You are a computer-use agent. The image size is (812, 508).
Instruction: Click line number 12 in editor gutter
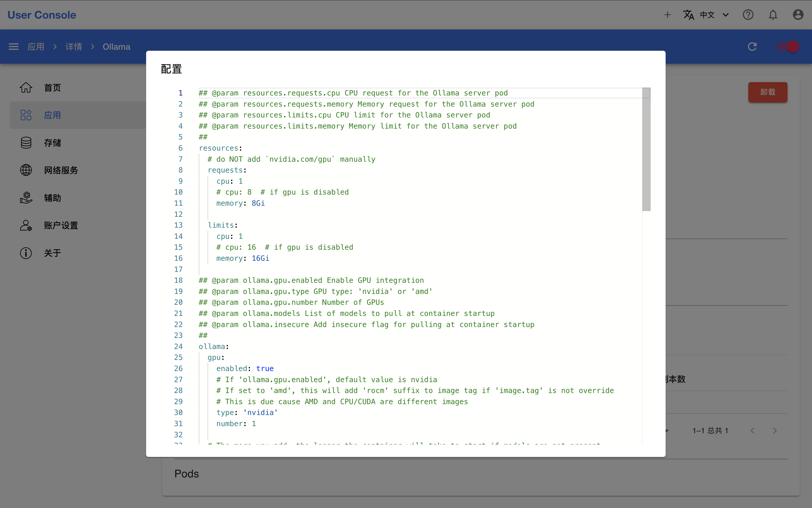tap(178, 214)
